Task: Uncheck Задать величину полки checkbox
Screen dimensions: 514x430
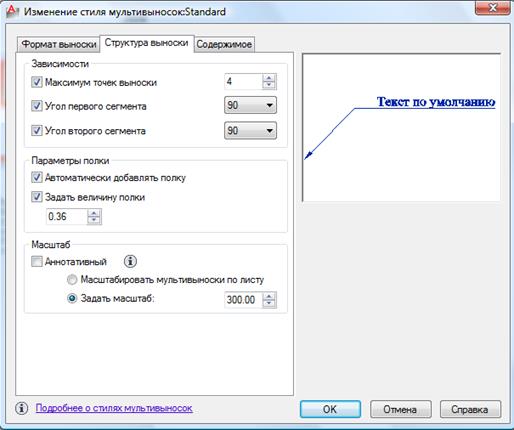Action: (x=36, y=197)
